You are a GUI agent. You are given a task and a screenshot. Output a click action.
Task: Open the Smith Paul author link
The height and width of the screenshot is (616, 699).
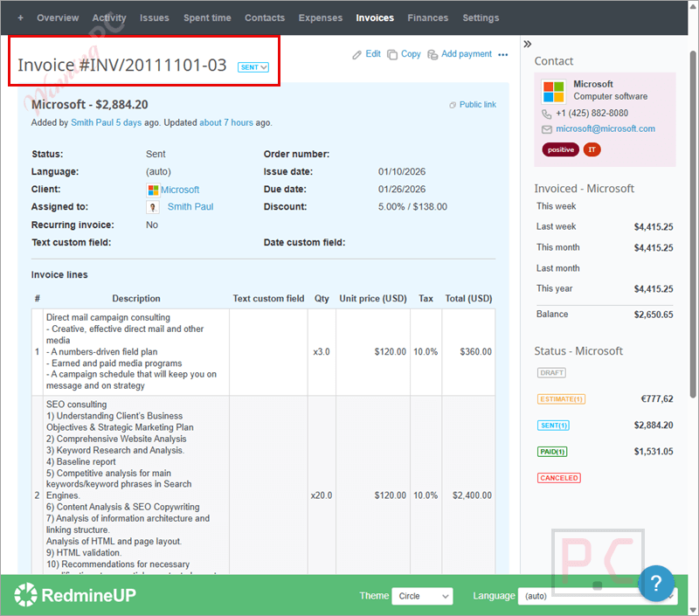[93, 122]
